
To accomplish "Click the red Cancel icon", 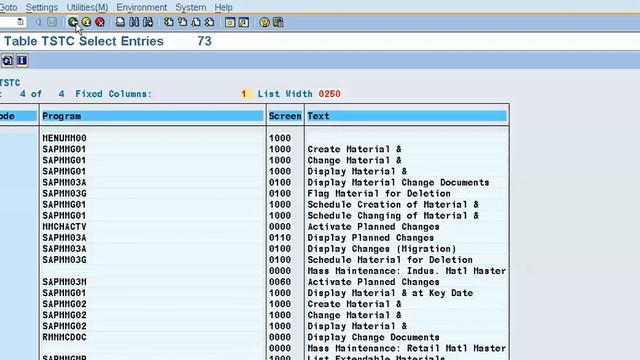I will click(100, 22).
